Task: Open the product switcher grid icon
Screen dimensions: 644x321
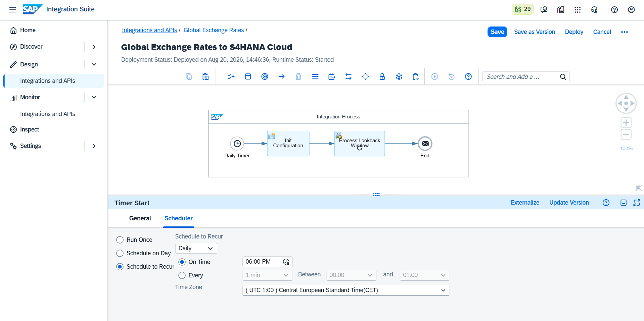Action: pos(578,10)
